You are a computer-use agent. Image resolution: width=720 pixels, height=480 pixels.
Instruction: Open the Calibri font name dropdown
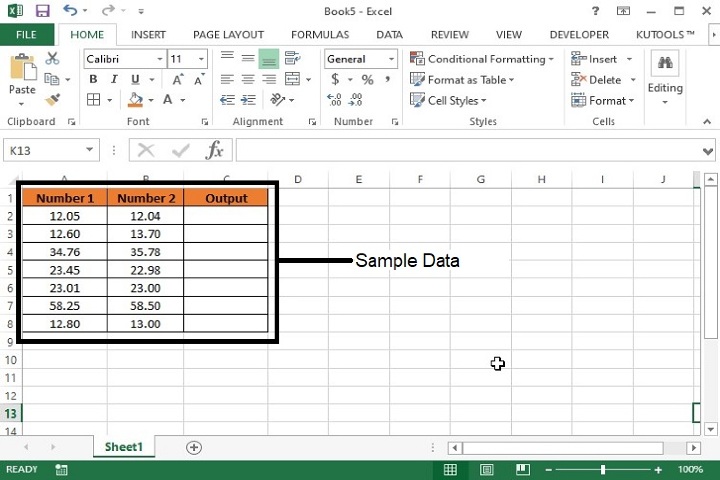pyautogui.click(x=160, y=59)
